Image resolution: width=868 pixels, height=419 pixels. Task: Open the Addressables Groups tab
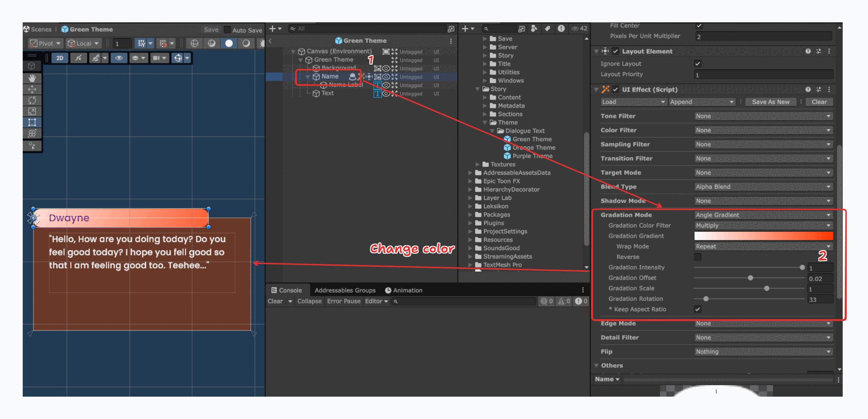point(345,290)
